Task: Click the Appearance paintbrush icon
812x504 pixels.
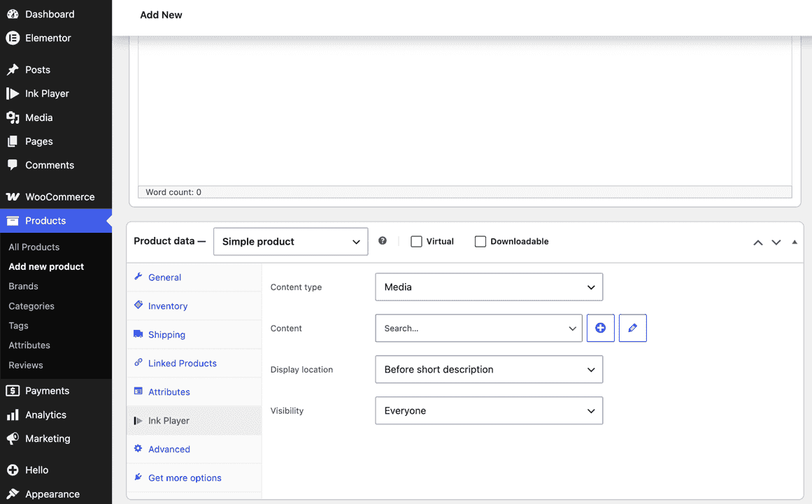Action: [x=13, y=494]
